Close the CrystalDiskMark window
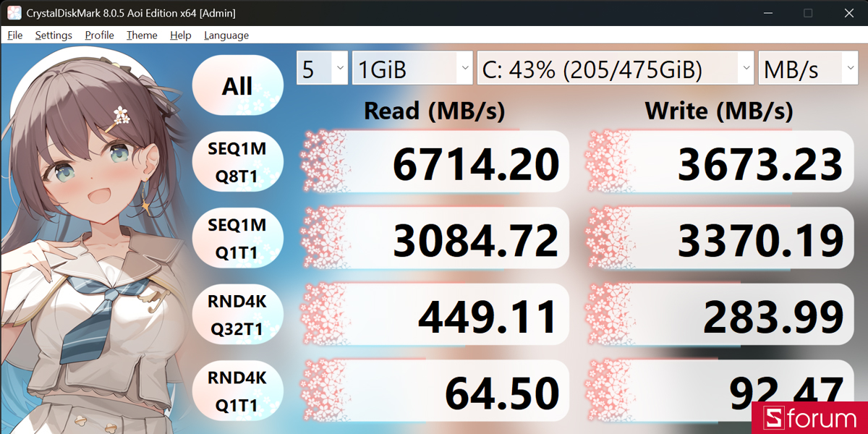 pyautogui.click(x=848, y=13)
